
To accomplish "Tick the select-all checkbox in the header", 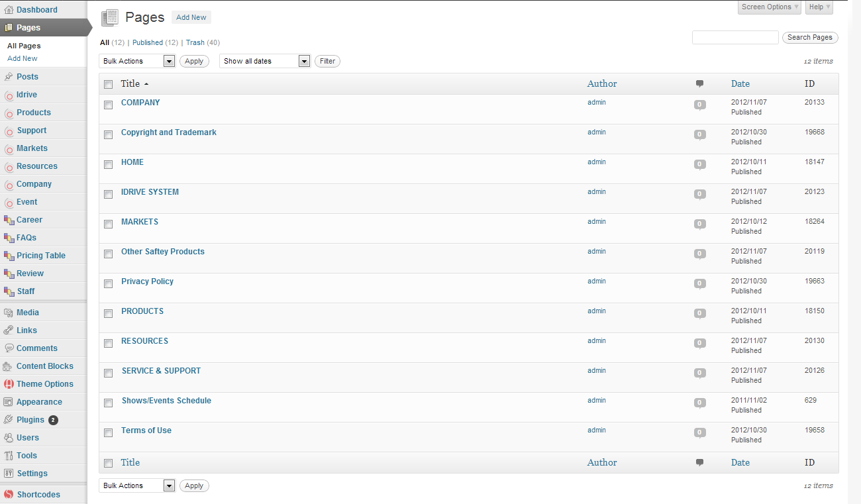I will point(108,84).
